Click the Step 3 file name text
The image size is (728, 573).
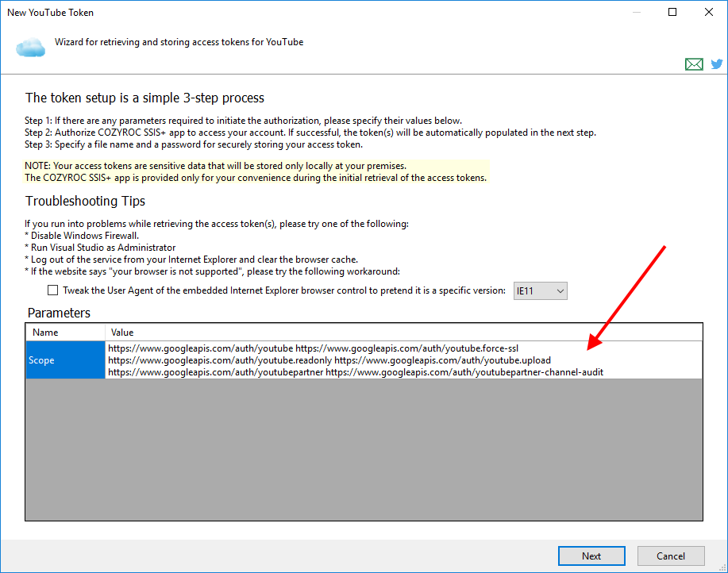tap(194, 144)
